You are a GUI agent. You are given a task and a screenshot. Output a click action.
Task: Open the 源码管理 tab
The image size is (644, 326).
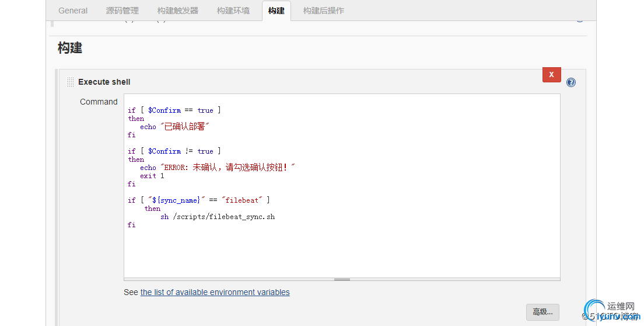tap(123, 11)
